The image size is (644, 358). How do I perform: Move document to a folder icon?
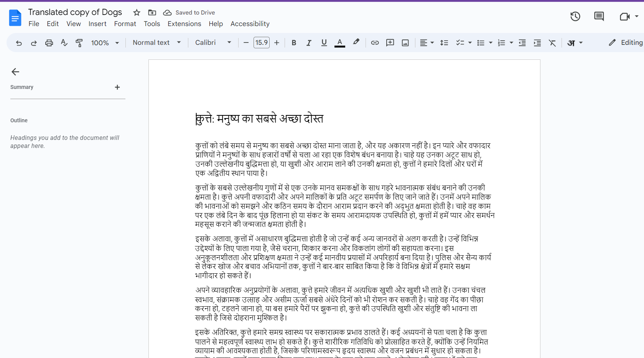coord(152,13)
